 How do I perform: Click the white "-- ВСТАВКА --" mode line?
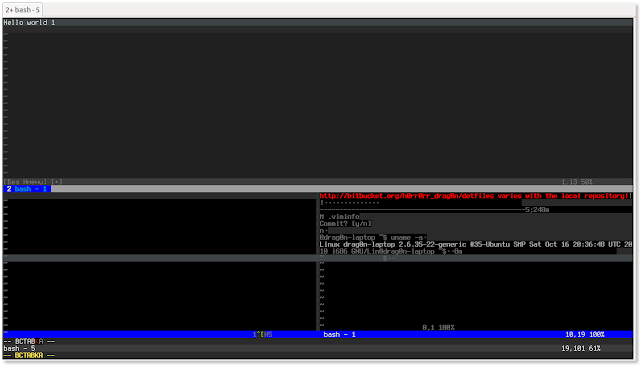29,341
